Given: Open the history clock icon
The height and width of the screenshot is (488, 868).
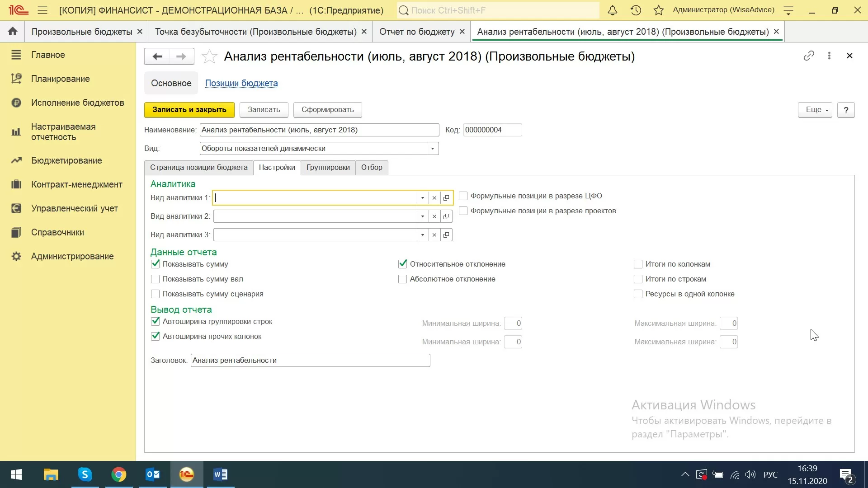Looking at the screenshot, I should (636, 10).
